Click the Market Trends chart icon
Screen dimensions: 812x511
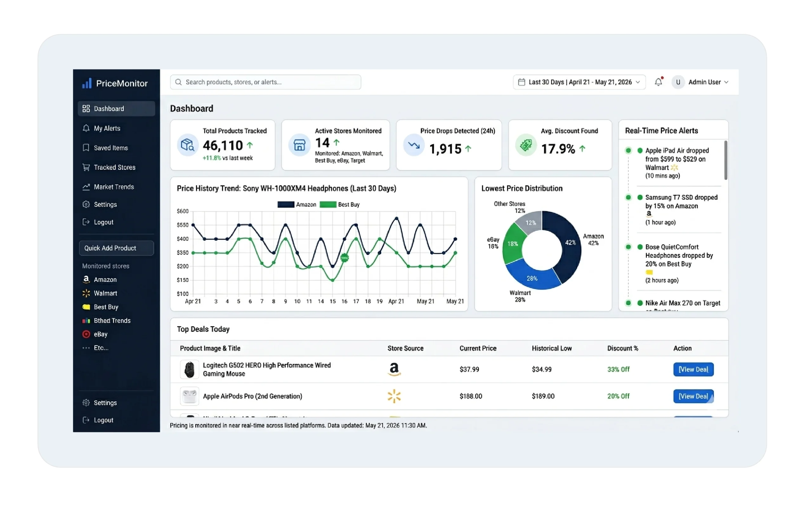click(x=86, y=187)
